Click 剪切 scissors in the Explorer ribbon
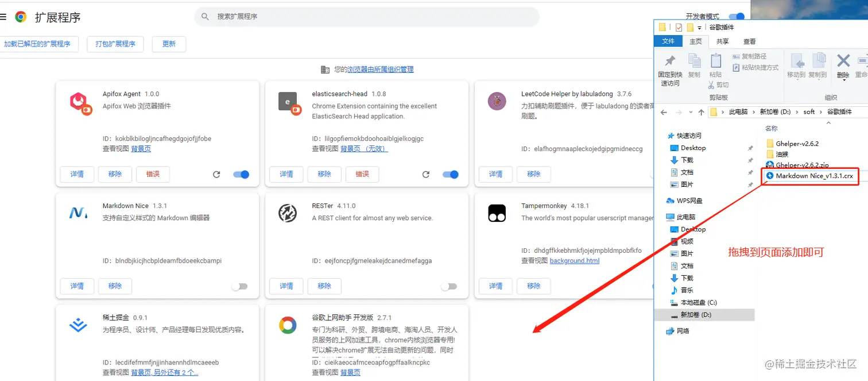Screen dimensions: 868x381 click(x=719, y=85)
